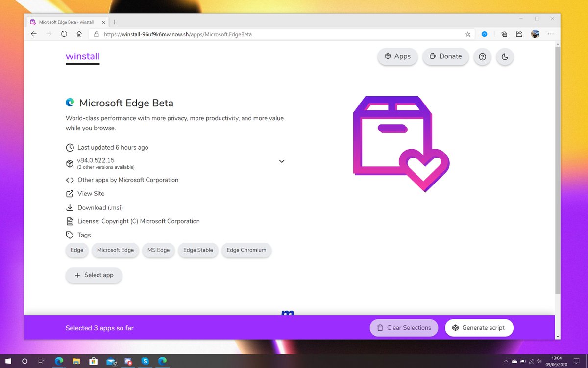Select the MS Edge tag

158,250
